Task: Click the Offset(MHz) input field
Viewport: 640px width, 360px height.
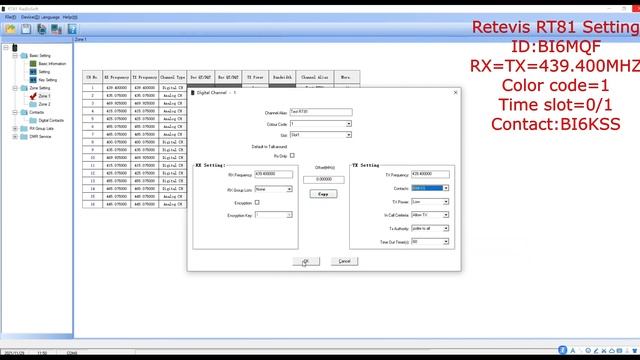Action: click(x=324, y=180)
